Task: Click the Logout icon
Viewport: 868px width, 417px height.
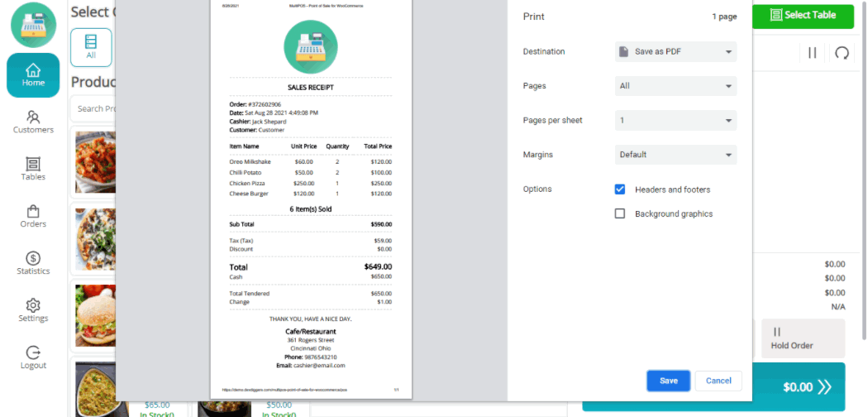Action: click(x=33, y=352)
